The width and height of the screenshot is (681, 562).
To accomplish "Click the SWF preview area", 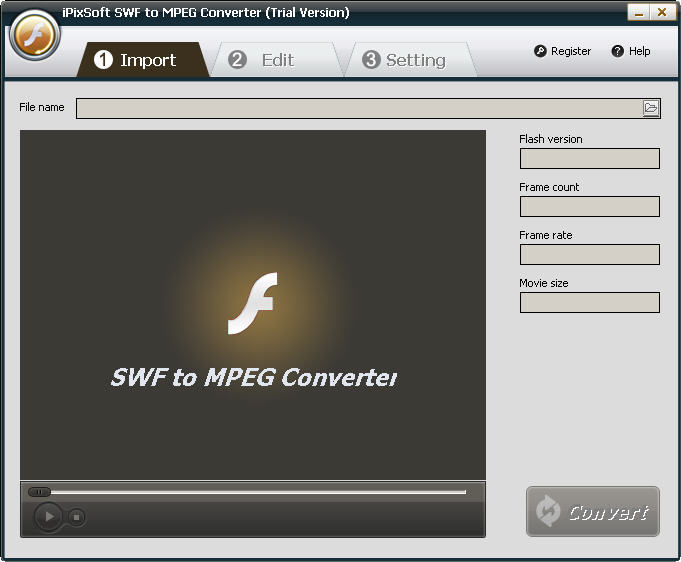I will [253, 305].
